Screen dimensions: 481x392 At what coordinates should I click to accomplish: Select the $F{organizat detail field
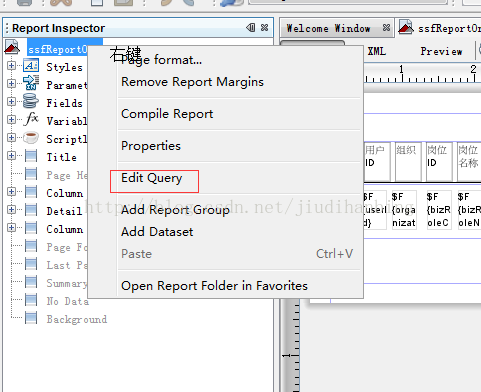pos(404,210)
